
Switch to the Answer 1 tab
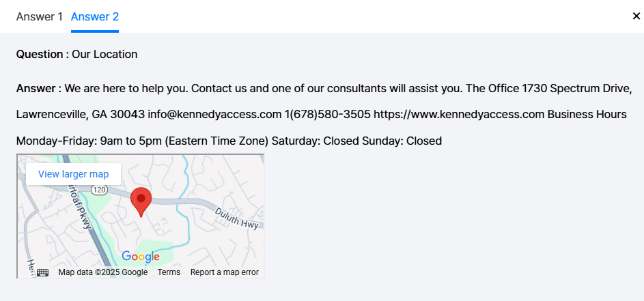coord(40,16)
